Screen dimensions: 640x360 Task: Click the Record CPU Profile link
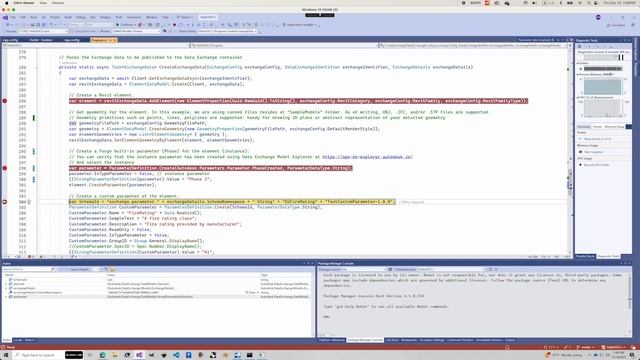pos(596,165)
